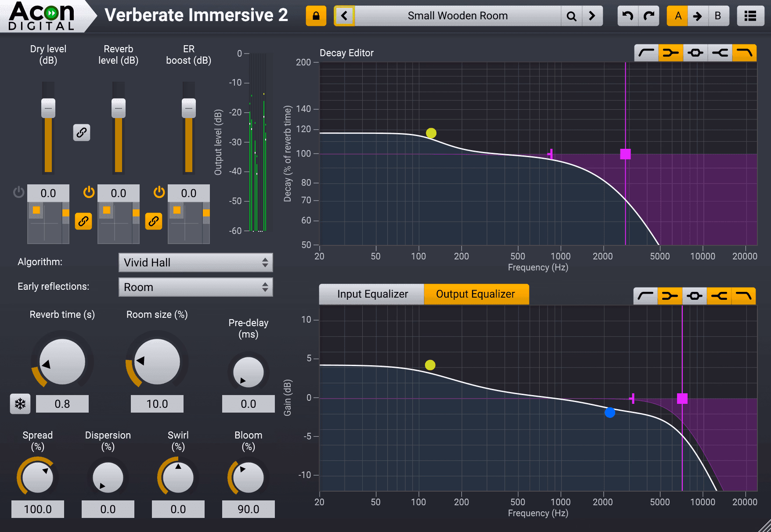Screen dimensions: 771x532
Task: Open the Algorithm dropdown Vivid Hall
Action: pyautogui.click(x=196, y=262)
